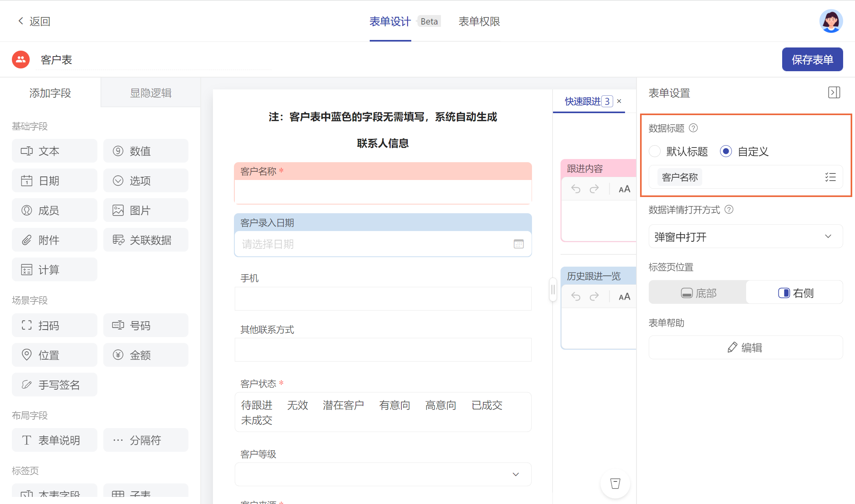Viewport: 855px width, 504px height.
Task: Click the user avatar at top right
Action: click(x=830, y=21)
